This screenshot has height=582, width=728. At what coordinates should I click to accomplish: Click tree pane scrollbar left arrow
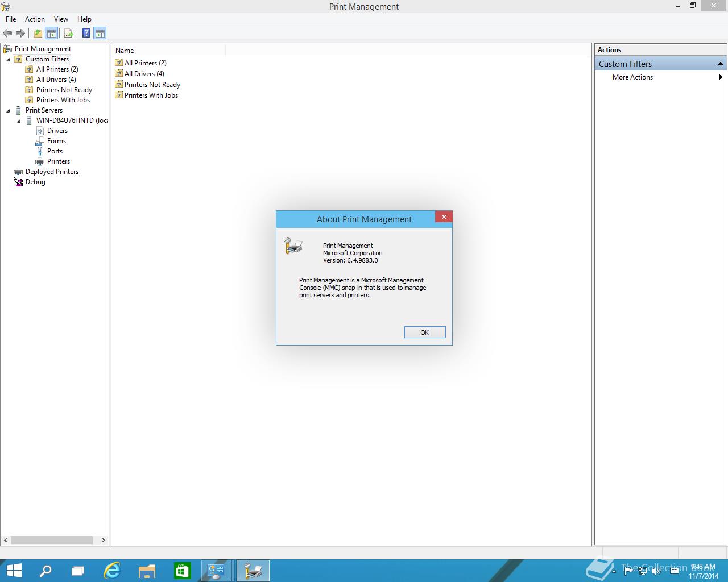tap(6, 540)
